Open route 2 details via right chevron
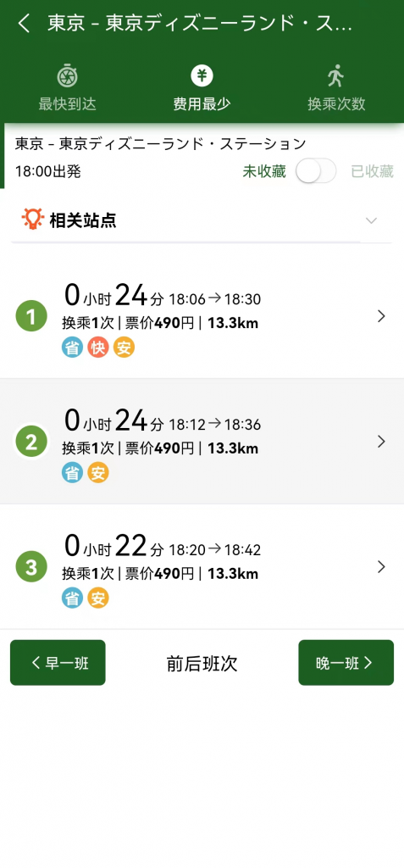Image resolution: width=404 pixels, height=868 pixels. coord(381,441)
